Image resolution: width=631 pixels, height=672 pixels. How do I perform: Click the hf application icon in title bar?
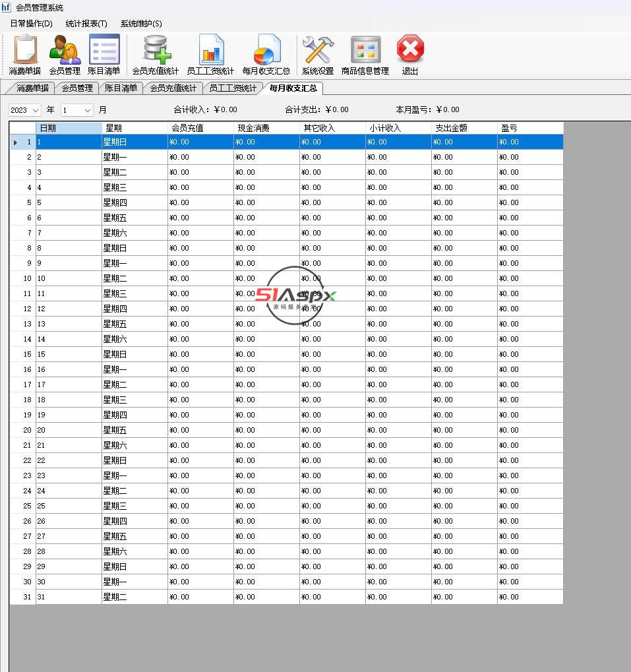point(5,7)
